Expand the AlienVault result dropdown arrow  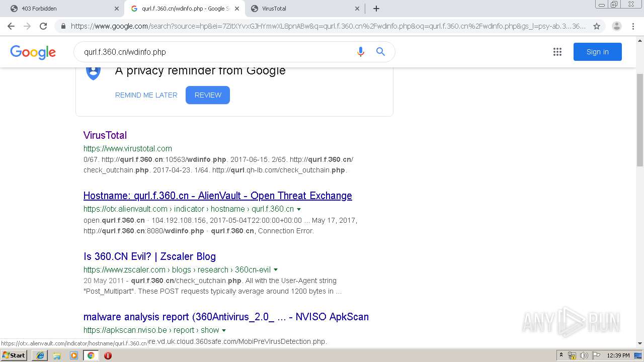point(299,209)
